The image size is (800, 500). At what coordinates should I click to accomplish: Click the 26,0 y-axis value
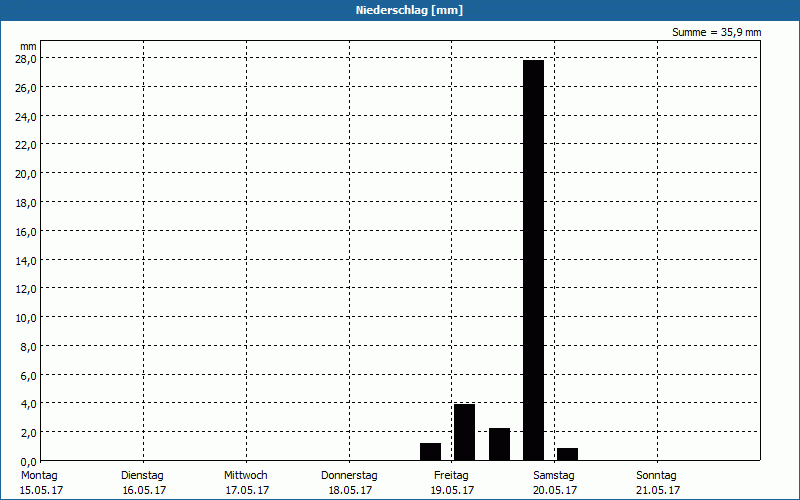click(x=26, y=88)
